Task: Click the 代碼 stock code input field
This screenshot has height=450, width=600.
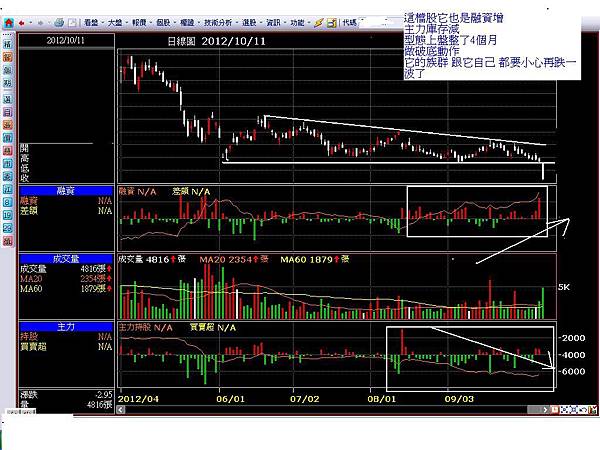Action: pos(380,22)
